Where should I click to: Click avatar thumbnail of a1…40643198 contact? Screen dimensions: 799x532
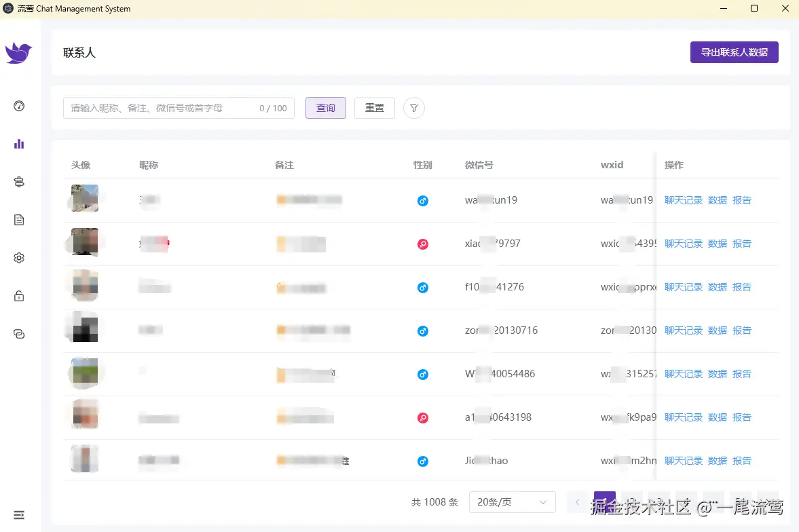coord(85,415)
